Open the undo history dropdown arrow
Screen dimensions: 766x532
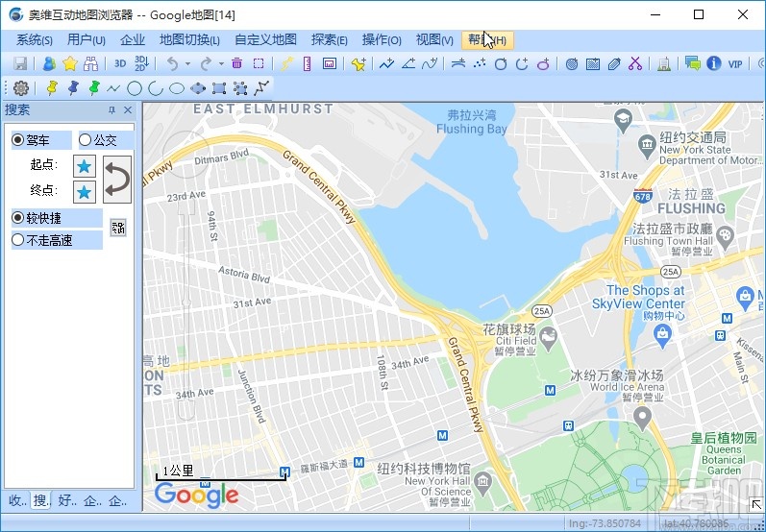click(187, 64)
